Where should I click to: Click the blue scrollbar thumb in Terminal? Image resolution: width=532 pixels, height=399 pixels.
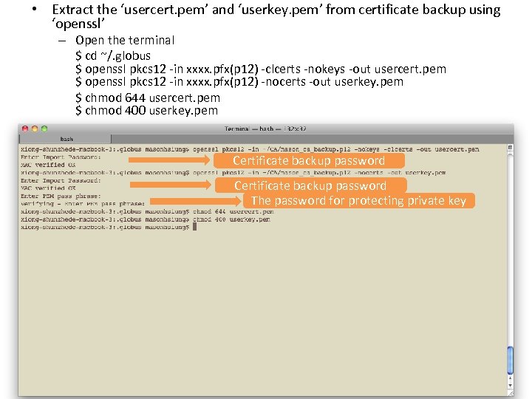pos(510,360)
